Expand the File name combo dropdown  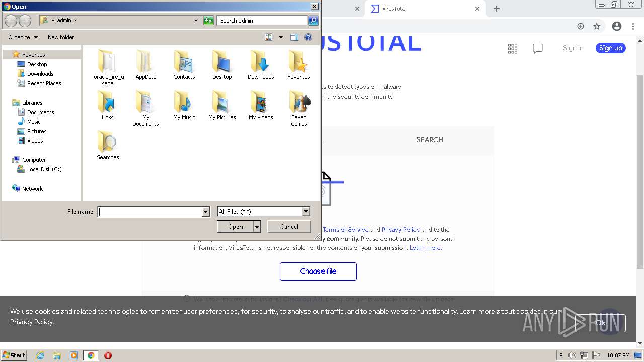205,212
